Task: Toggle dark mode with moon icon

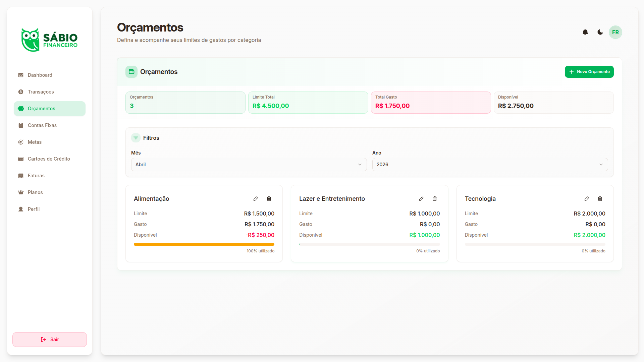Action: (600, 32)
